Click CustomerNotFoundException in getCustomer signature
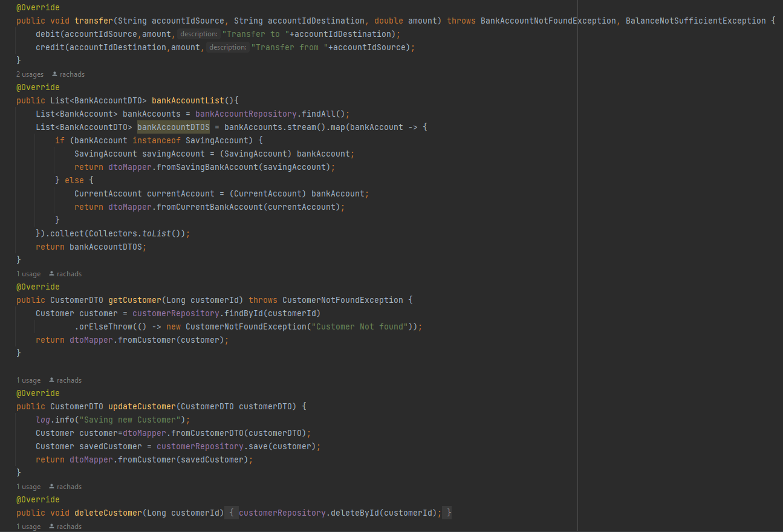The image size is (783, 532). [342, 300]
